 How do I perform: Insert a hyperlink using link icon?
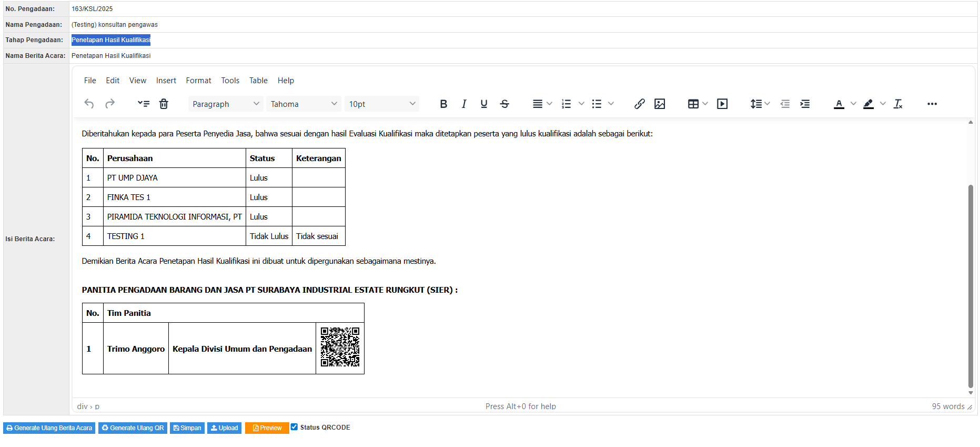pyautogui.click(x=639, y=104)
